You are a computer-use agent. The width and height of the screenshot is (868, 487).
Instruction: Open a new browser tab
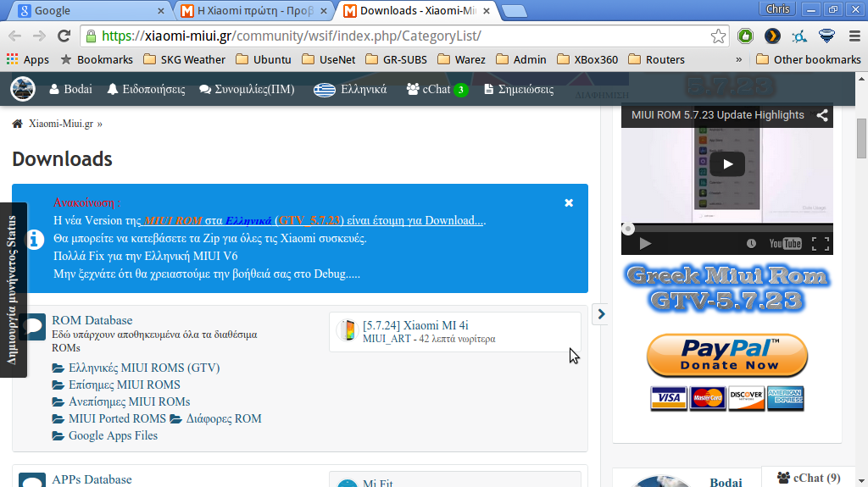click(515, 11)
